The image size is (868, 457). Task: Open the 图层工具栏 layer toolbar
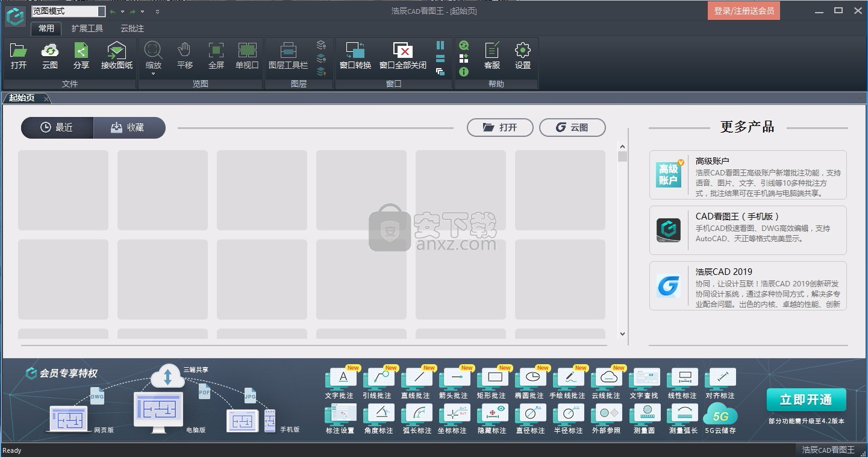[x=288, y=56]
